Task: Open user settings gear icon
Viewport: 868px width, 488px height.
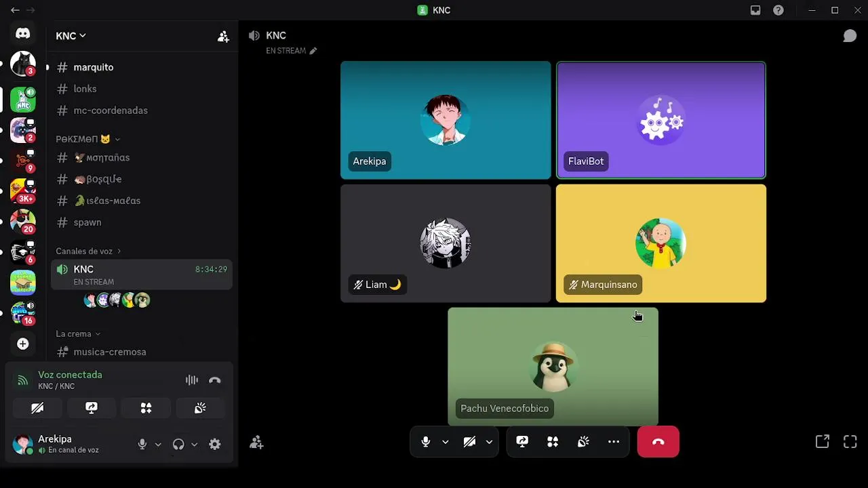Action: coord(215,445)
